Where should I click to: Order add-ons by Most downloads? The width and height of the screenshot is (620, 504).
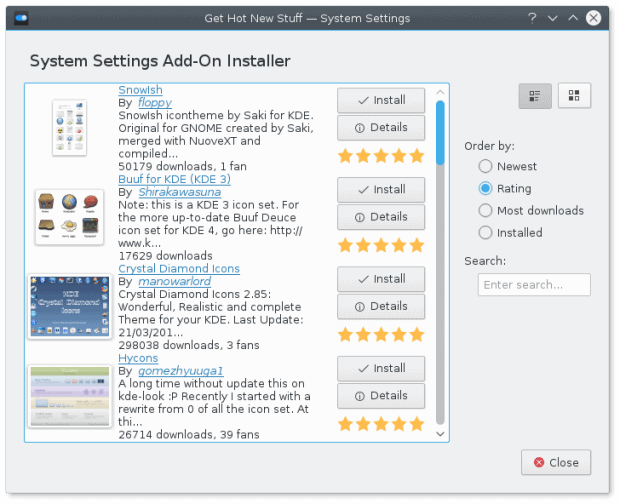(x=531, y=211)
